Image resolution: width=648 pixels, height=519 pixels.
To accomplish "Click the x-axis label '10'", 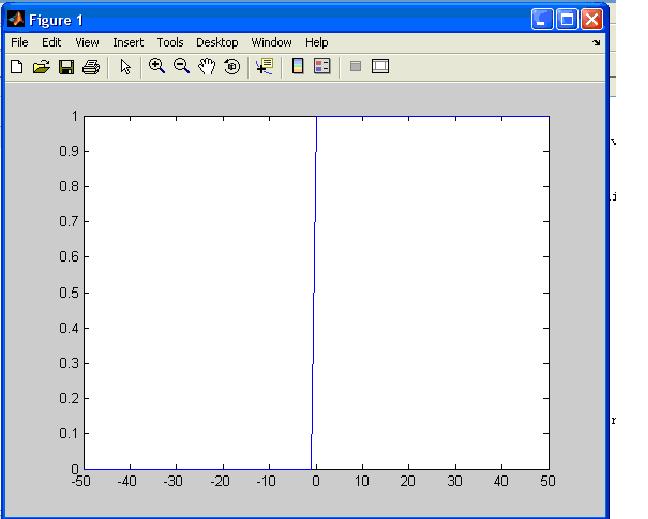I will tap(362, 481).
